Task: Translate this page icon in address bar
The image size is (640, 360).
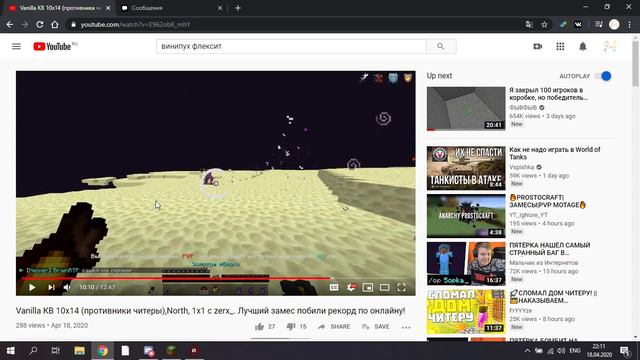Action: point(529,24)
